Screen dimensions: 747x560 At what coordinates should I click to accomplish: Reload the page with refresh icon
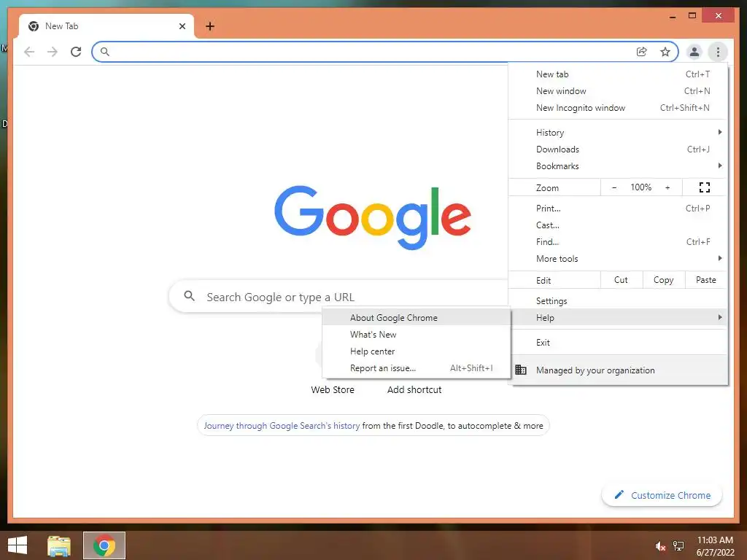pos(76,52)
